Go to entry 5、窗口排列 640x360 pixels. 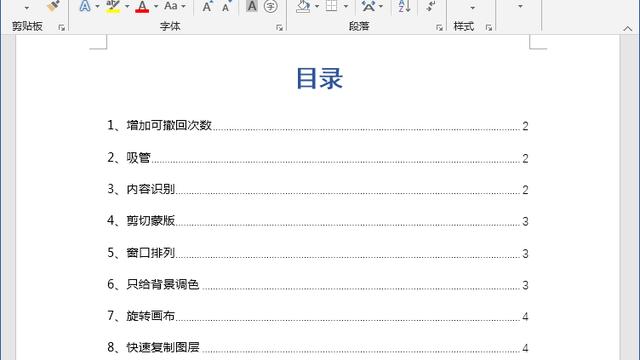(x=141, y=253)
